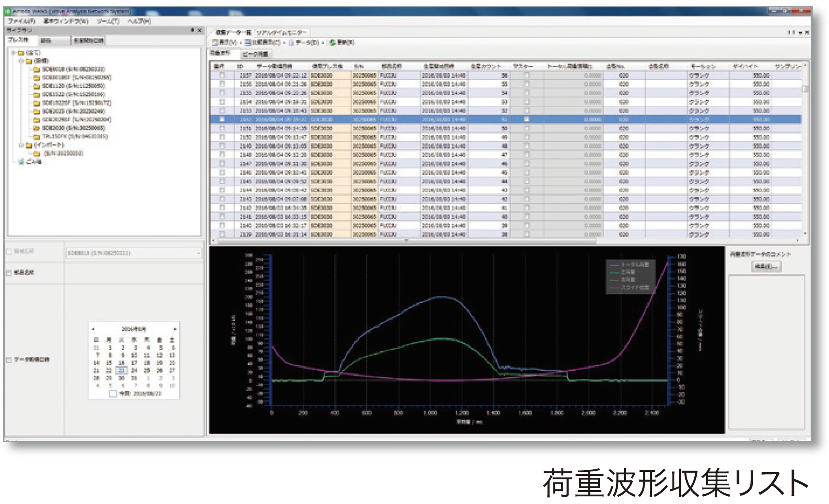Viewport: 829px width, 504px height.
Task: Open the データ(D) dropdown arrow
Action: [x=323, y=43]
